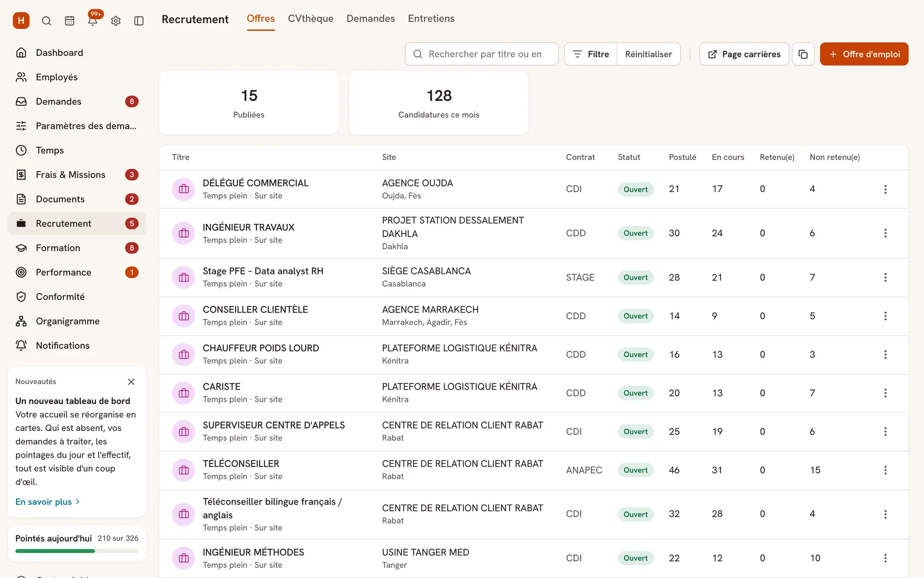Viewport: 924px width, 578px height.
Task: Click the Publiées count card
Action: [x=249, y=103]
